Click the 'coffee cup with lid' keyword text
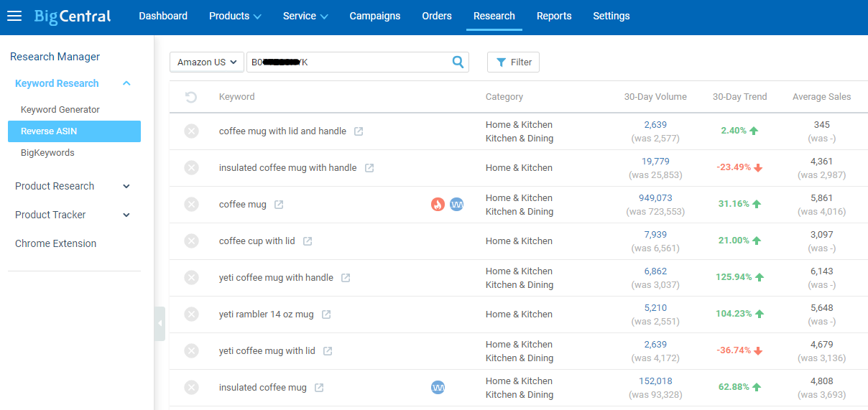Viewport: 868px width, 410px height. tap(257, 241)
